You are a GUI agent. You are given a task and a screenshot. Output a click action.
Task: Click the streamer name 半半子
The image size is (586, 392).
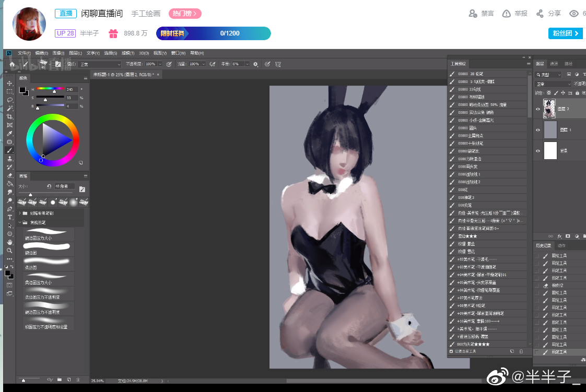89,33
